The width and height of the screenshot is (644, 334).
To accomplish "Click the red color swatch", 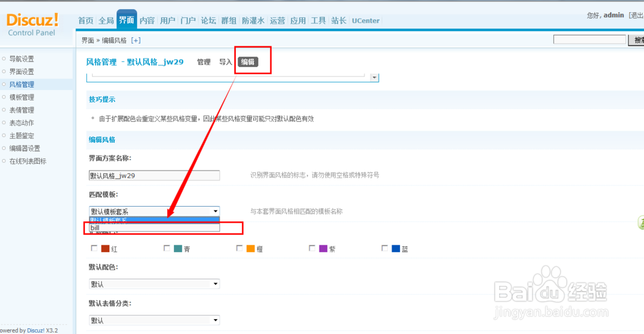I will 105,248.
